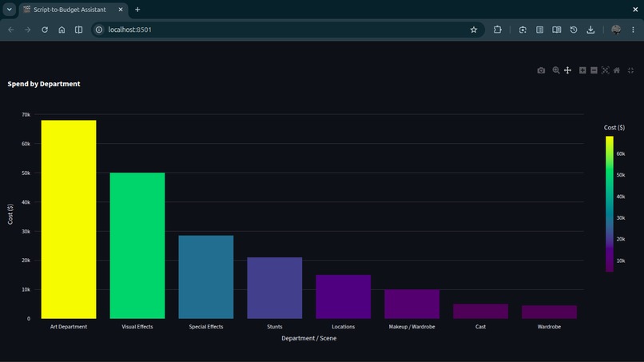Open the browser three-dot menu
Screen dimensions: 644x362
[x=633, y=30]
